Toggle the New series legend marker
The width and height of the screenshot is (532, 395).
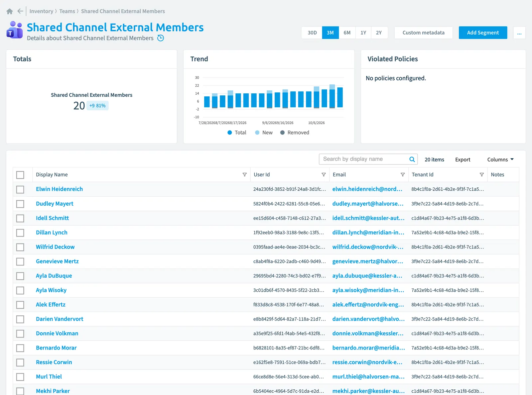coord(257,133)
